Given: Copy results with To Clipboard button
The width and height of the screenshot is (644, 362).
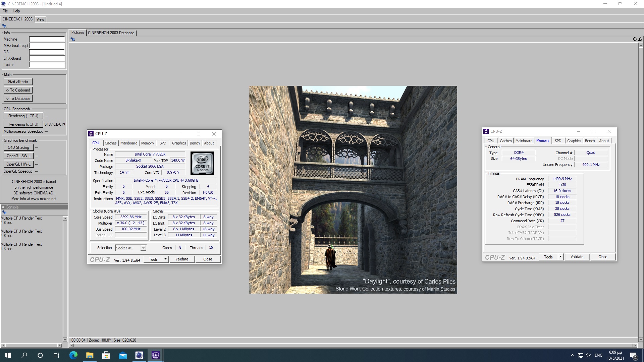Looking at the screenshot, I should click(18, 90).
